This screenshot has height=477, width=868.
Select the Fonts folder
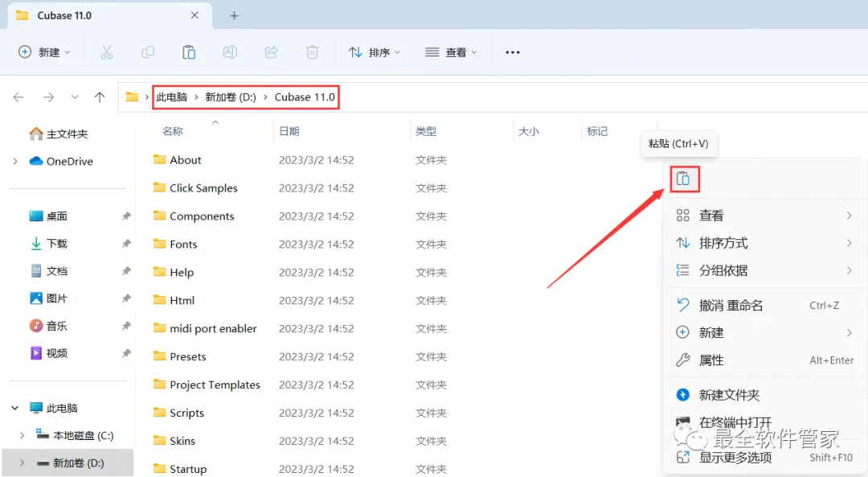click(x=175, y=245)
